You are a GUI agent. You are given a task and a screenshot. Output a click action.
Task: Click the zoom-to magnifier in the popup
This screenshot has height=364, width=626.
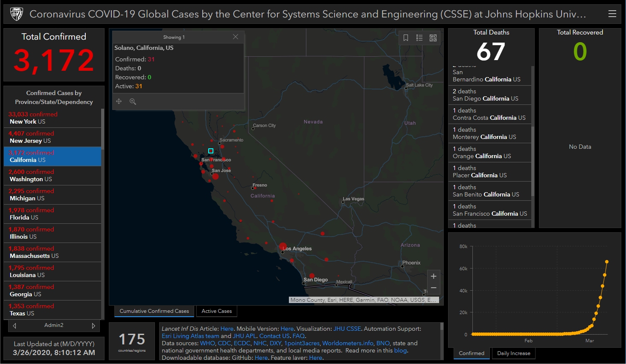click(x=133, y=101)
